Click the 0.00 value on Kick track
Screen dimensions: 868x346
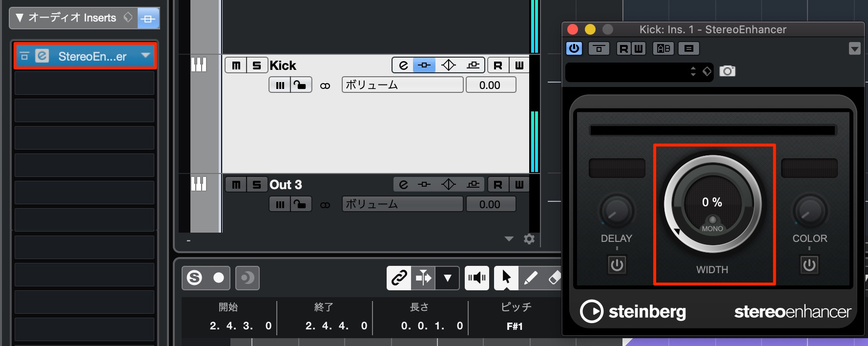[x=491, y=85]
